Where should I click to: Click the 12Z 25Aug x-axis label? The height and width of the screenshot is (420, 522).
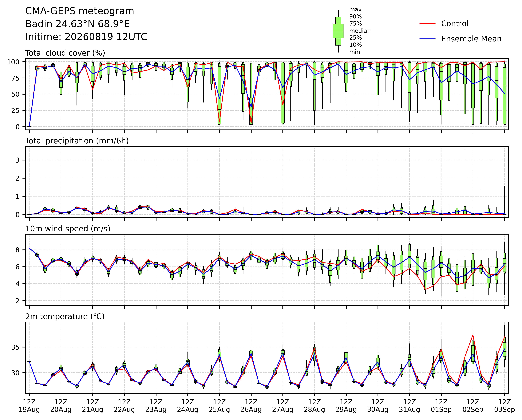click(219, 406)
